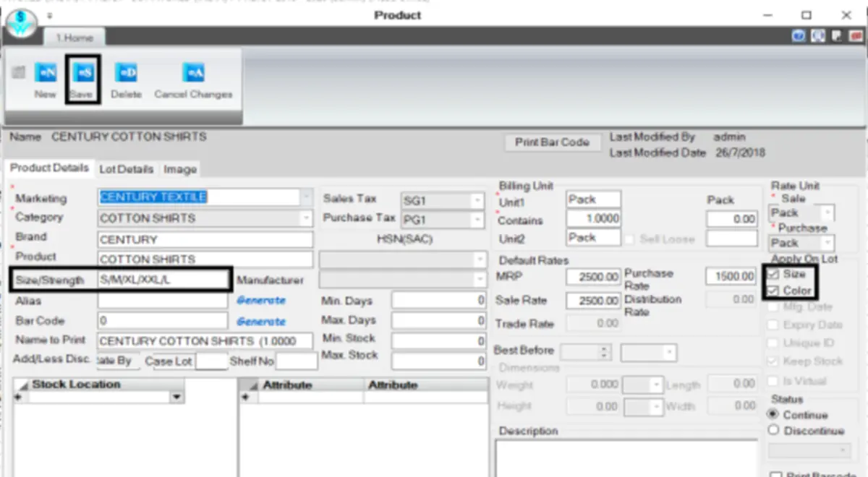Image resolution: width=868 pixels, height=477 pixels.
Task: Switch to the Lot Details tab
Action: coord(126,169)
